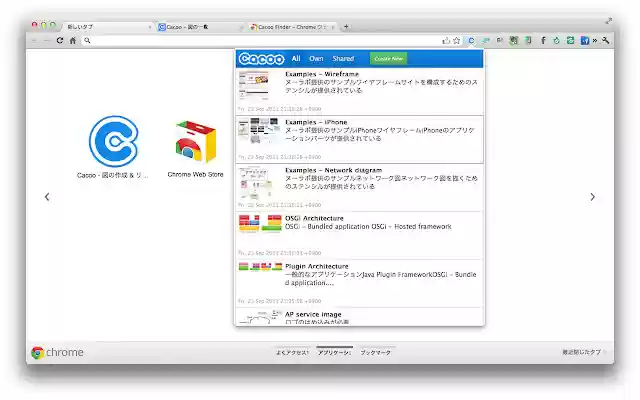This screenshot has height=400, width=640.
Task: Go to next apps page with right arrow
Action: [593, 197]
